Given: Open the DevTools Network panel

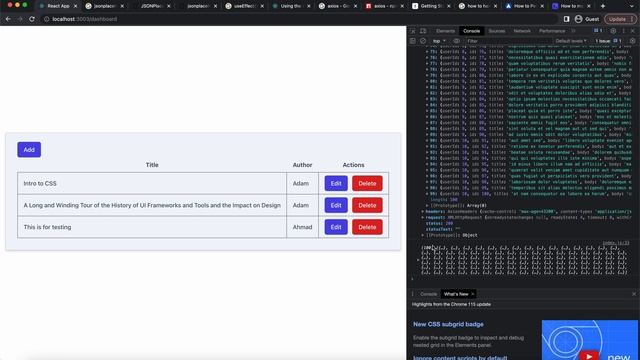Looking at the screenshot, I should click(522, 31).
